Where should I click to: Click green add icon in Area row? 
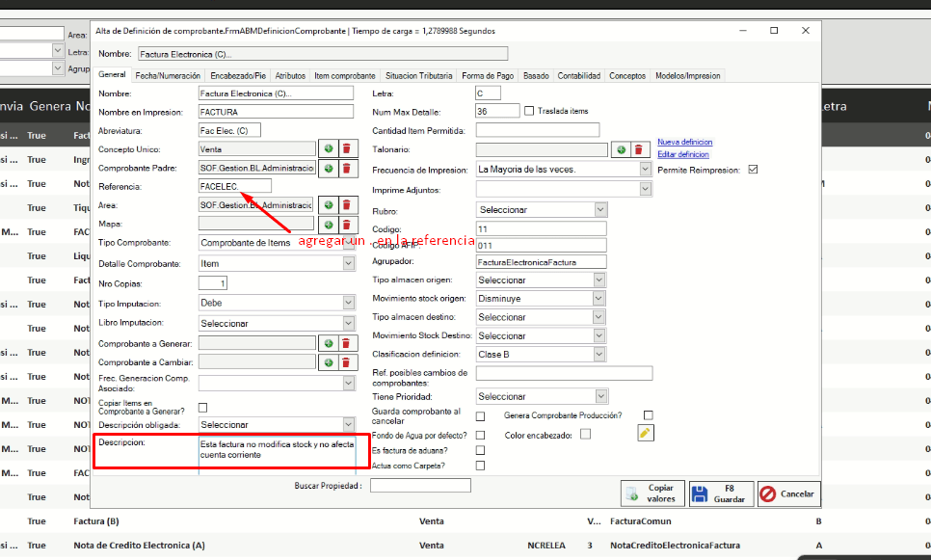pyautogui.click(x=329, y=205)
